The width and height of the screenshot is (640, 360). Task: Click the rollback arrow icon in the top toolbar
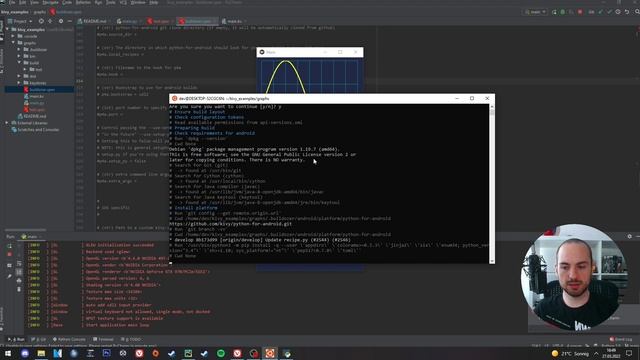pyautogui.click(x=627, y=12)
